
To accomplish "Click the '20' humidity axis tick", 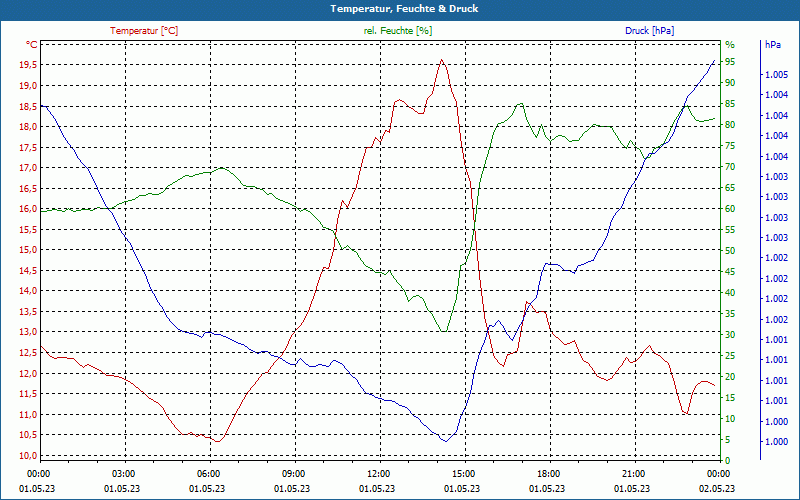I will pyautogui.click(x=730, y=377).
